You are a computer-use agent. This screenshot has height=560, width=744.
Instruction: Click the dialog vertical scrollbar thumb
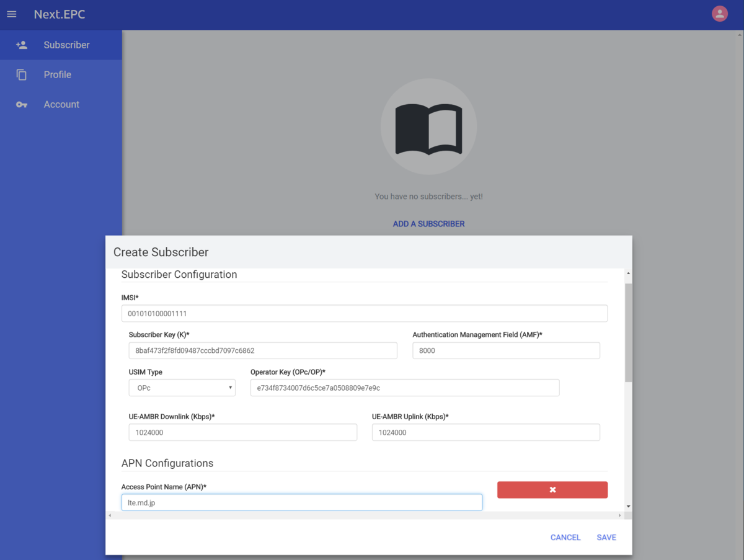[629, 332]
